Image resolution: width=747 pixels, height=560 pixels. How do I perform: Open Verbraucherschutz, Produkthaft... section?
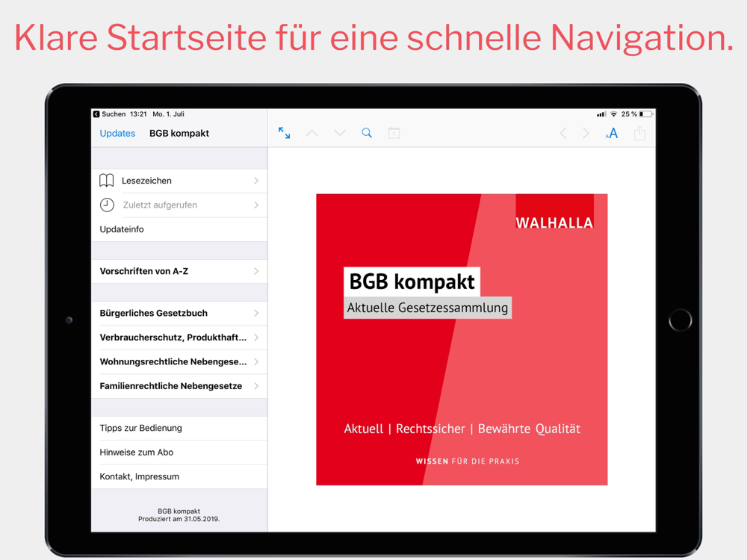point(179,337)
